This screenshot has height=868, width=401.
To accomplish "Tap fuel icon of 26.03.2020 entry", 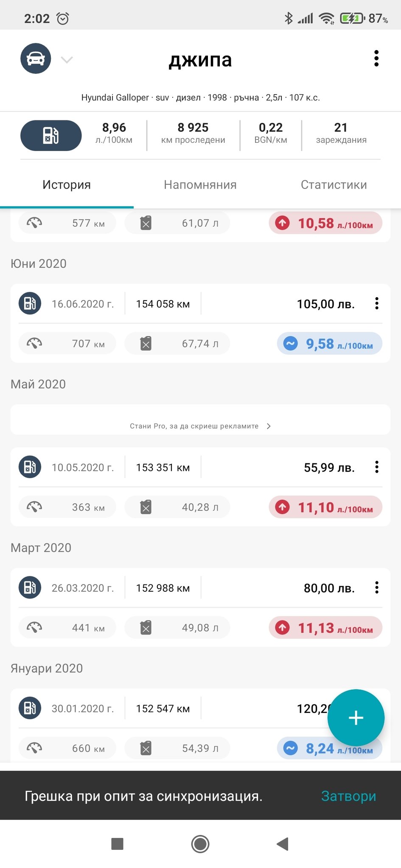I will (x=30, y=588).
